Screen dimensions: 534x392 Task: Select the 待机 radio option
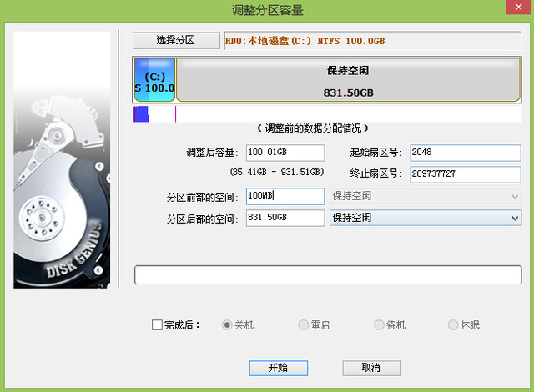pos(379,325)
